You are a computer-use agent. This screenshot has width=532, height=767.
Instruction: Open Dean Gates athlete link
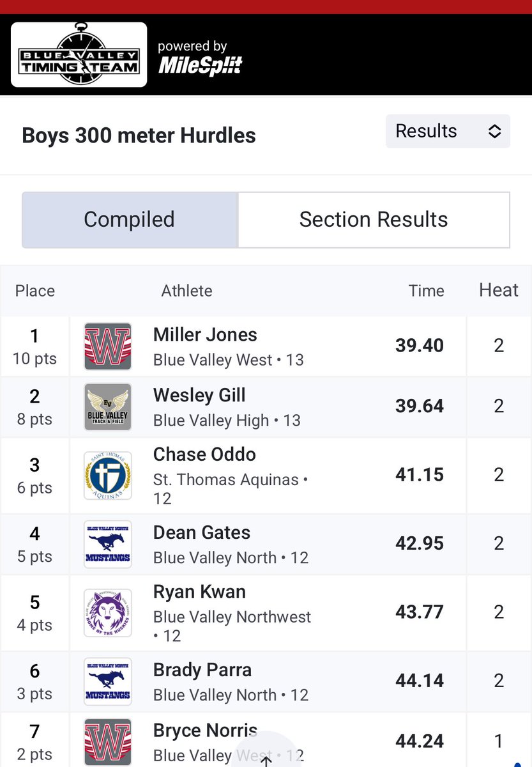point(202,532)
